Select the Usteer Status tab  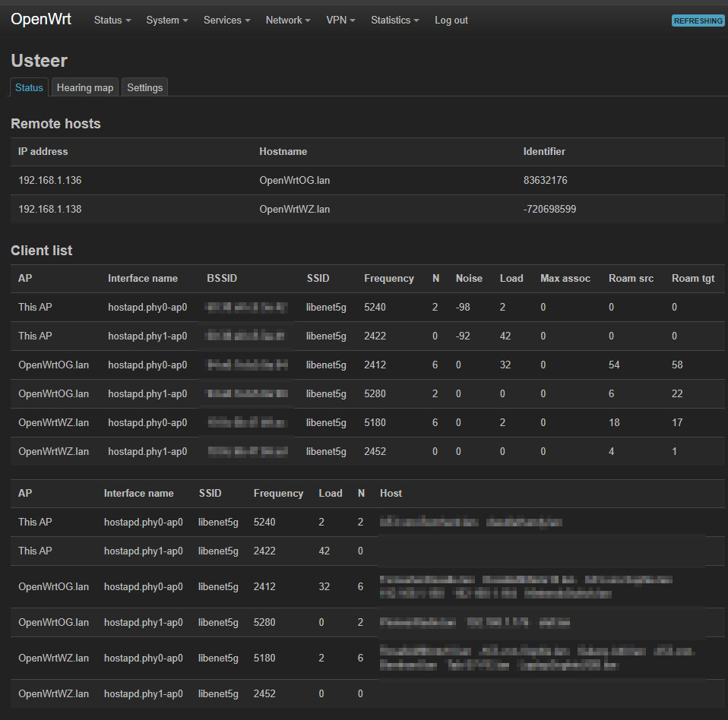pos(29,87)
